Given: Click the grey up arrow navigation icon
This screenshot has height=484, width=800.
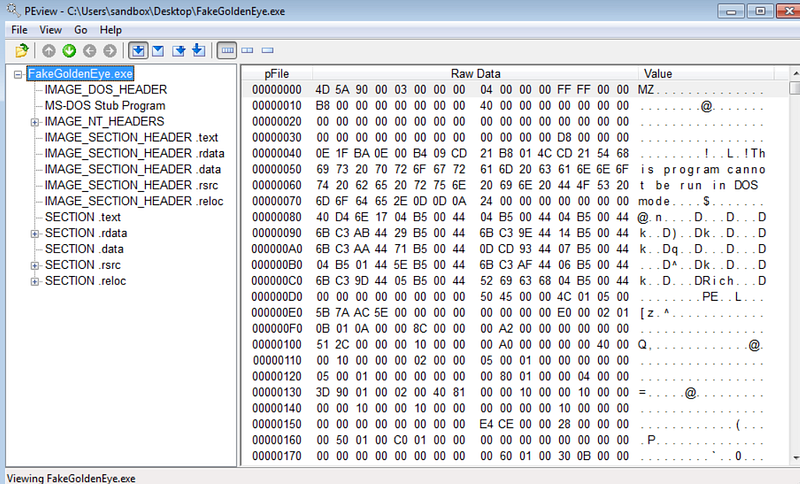Looking at the screenshot, I should click(x=49, y=50).
